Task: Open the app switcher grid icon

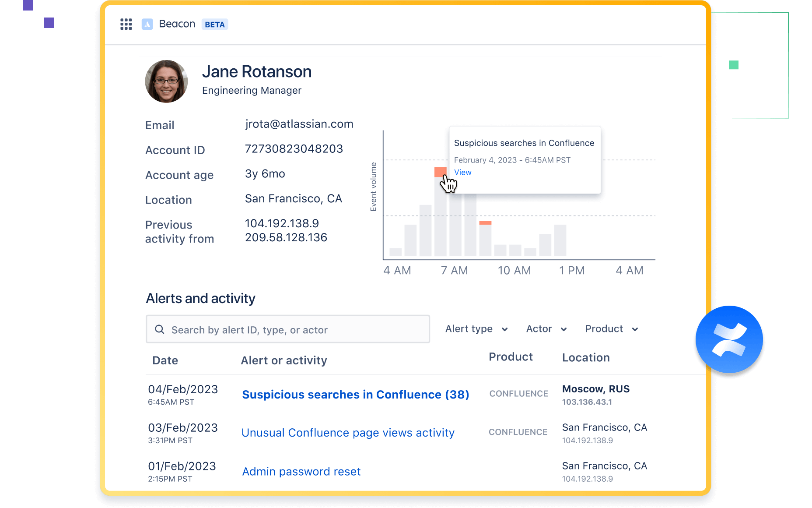Action: click(126, 24)
